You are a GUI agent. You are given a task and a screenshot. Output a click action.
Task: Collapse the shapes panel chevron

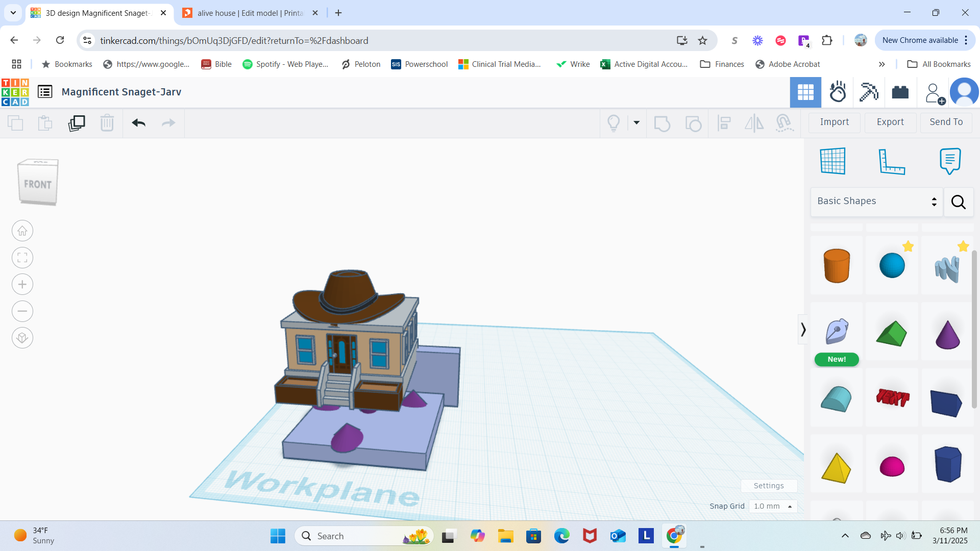[x=803, y=330]
